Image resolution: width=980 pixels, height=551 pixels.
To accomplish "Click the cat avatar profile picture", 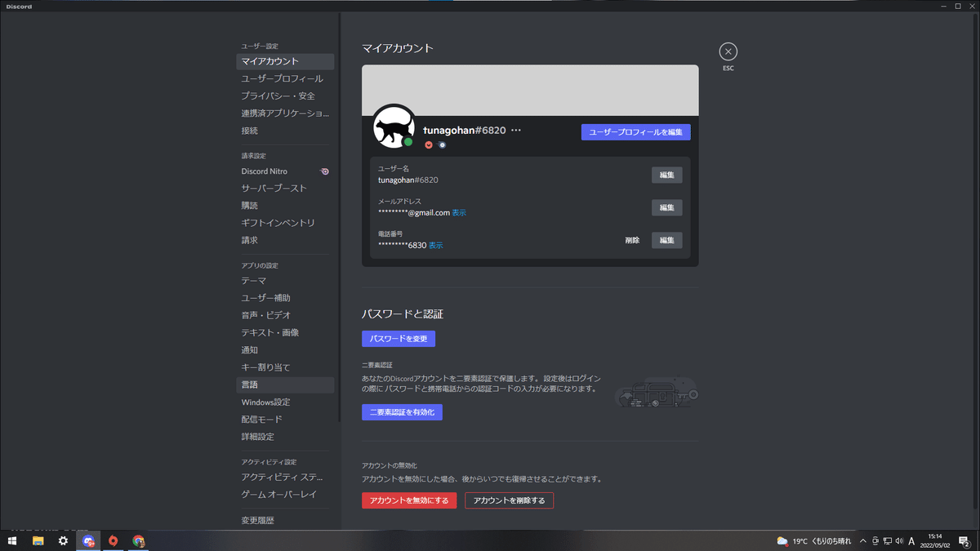I will coord(394,127).
